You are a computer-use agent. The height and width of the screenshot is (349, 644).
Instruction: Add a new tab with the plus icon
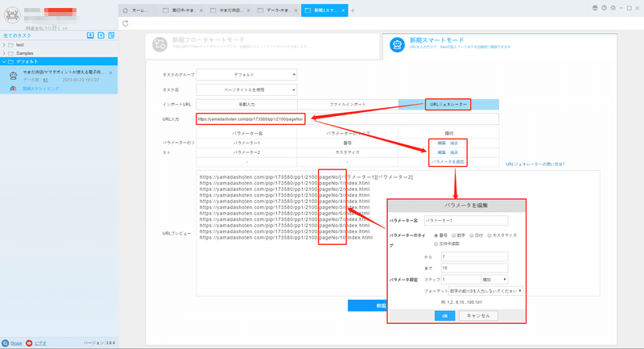coord(353,10)
